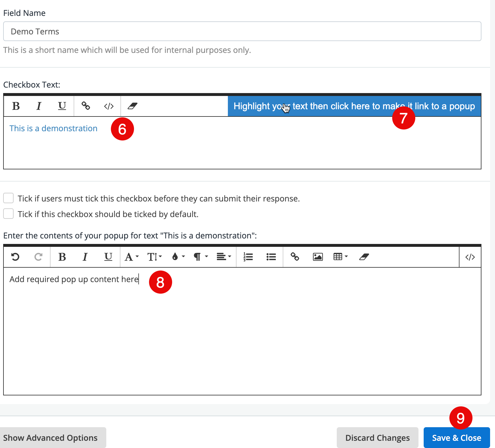
Task: Insert ordered numbered list
Action: [x=248, y=257]
